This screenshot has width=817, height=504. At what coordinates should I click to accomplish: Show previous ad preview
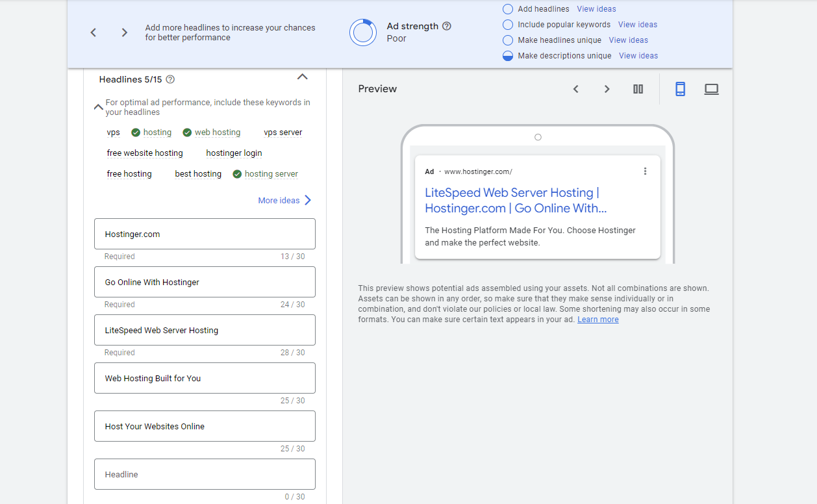(x=575, y=89)
